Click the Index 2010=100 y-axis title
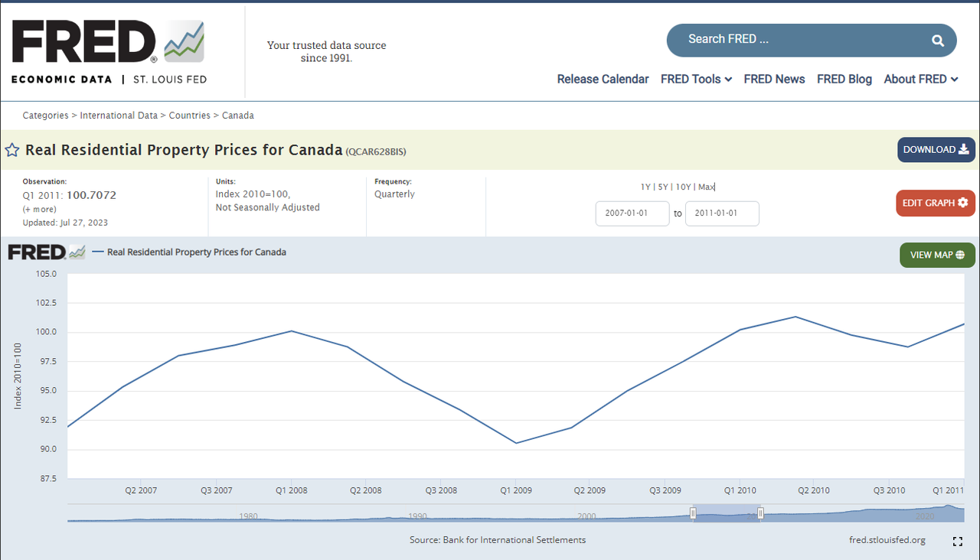 click(18, 375)
